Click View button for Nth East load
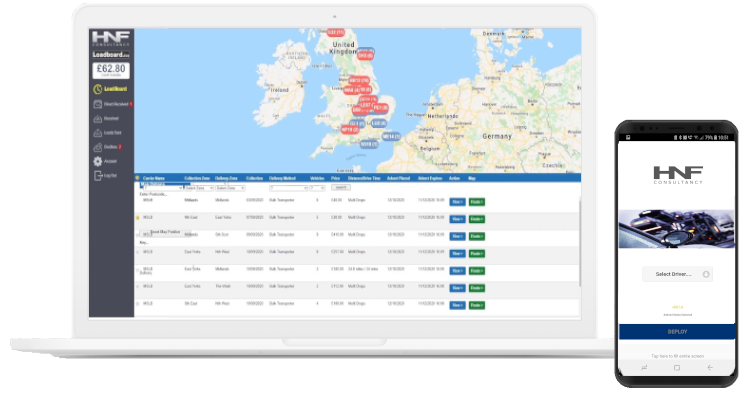Screen dimensions: 754x400 coord(457,219)
